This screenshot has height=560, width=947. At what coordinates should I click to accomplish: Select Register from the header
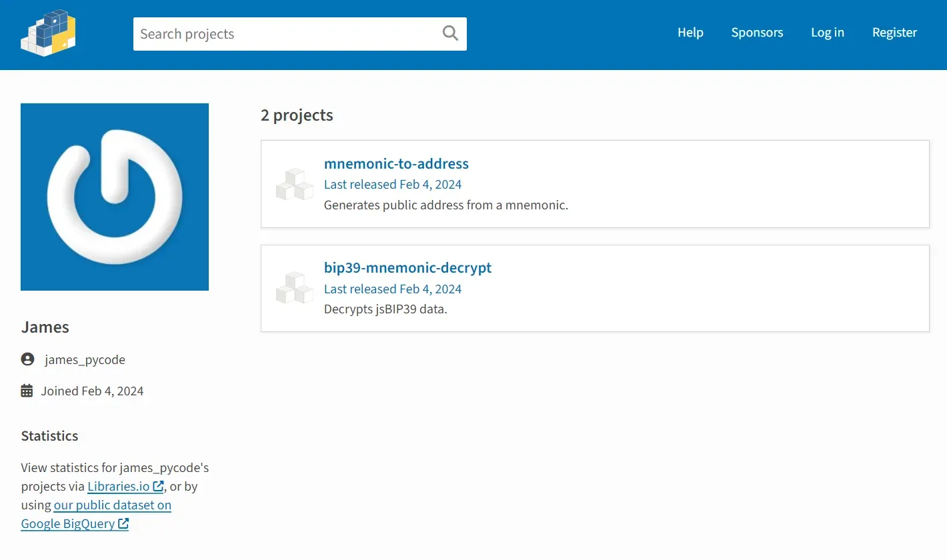pos(894,32)
